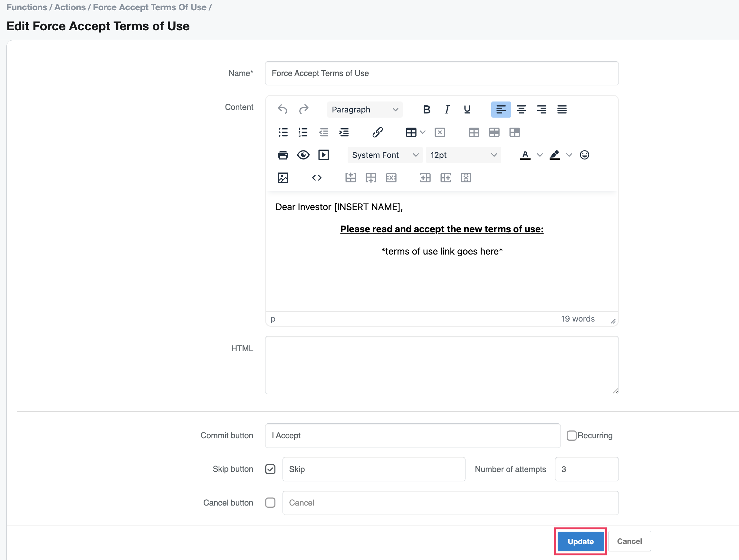This screenshot has width=739, height=560.
Task: Click the Bold formatting icon
Action: pos(426,110)
